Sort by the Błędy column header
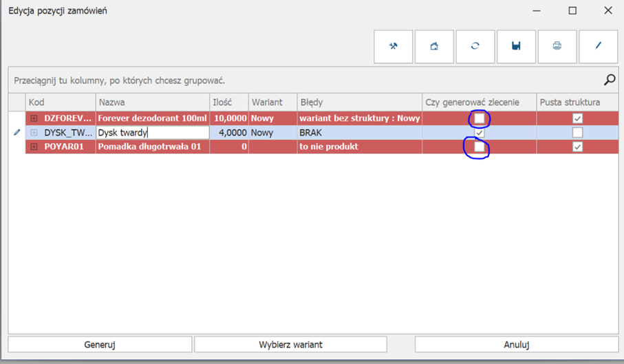This screenshot has height=364, width=624. [358, 102]
